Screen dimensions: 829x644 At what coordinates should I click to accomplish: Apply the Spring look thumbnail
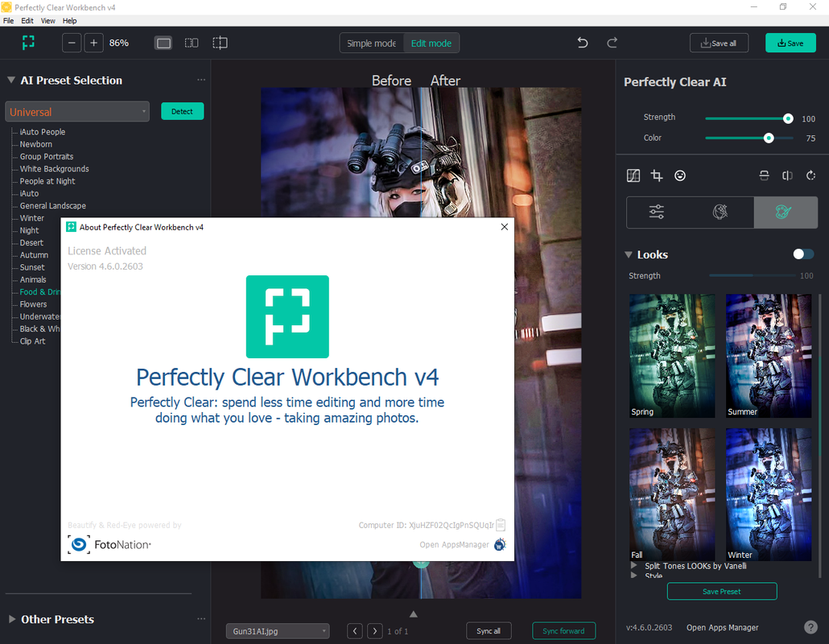(x=672, y=356)
